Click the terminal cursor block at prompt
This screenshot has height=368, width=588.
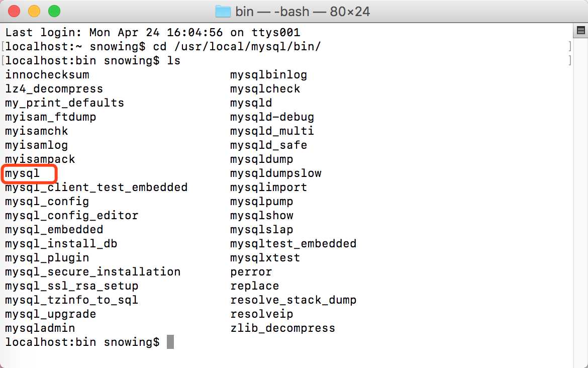pos(170,342)
